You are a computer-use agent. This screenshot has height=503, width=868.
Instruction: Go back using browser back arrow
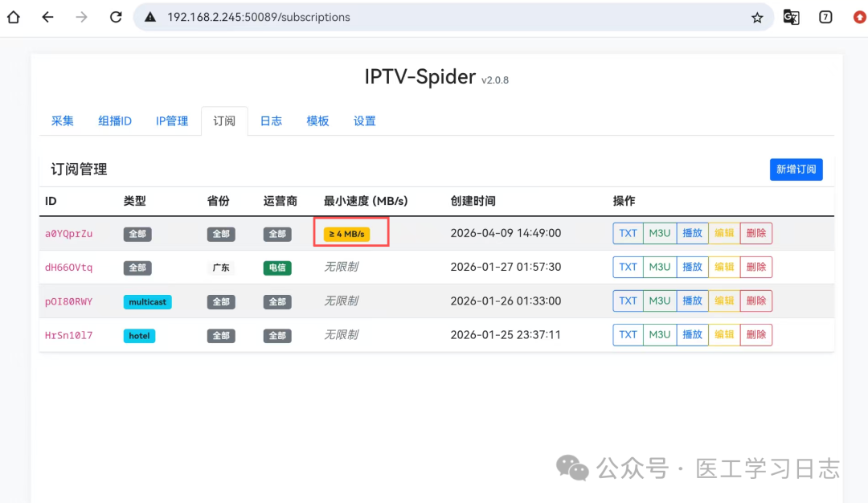[x=47, y=17]
